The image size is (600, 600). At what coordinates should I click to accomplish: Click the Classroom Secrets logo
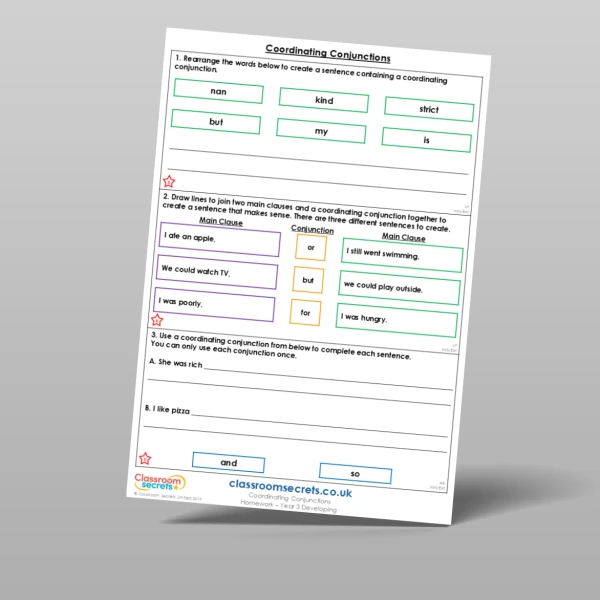point(160,483)
